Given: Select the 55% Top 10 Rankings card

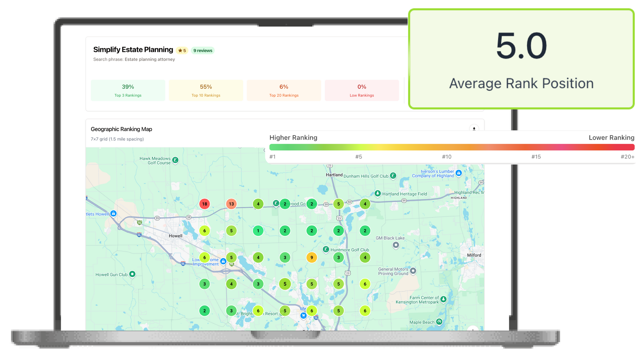Looking at the screenshot, I should point(206,91).
